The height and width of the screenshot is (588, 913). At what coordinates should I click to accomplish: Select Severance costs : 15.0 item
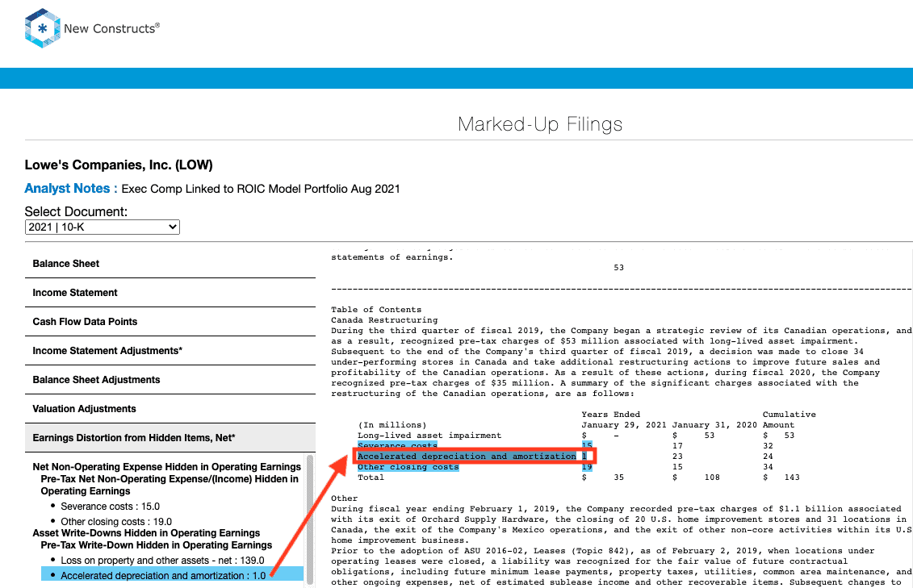(x=110, y=507)
